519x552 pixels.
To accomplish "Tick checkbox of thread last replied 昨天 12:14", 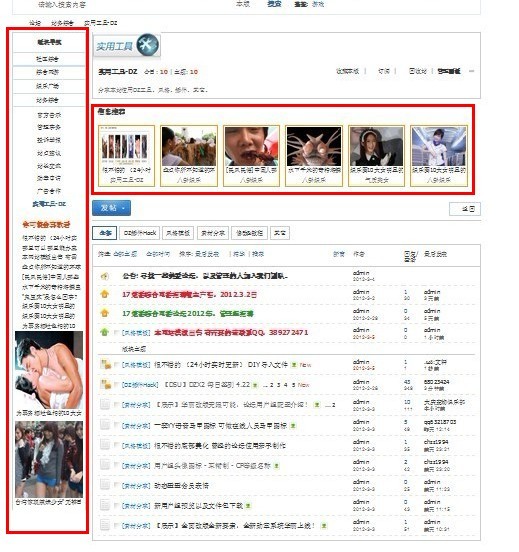I will point(116,425).
